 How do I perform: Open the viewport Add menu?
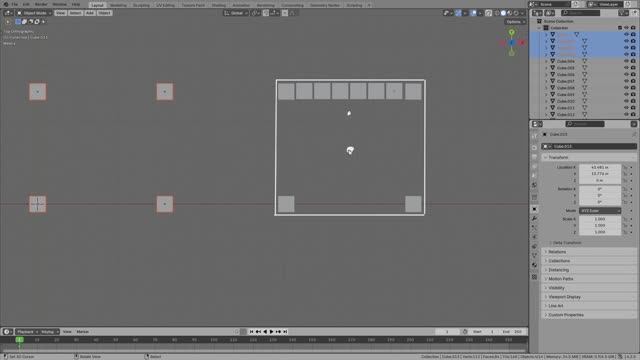89,13
